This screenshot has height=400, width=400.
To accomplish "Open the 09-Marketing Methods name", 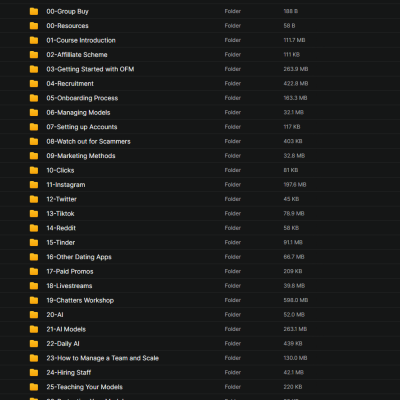I will [81, 156].
